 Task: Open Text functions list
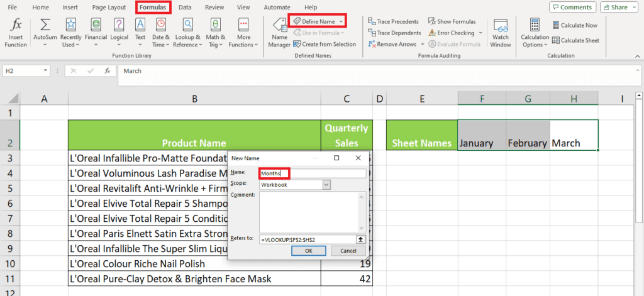coord(140,33)
